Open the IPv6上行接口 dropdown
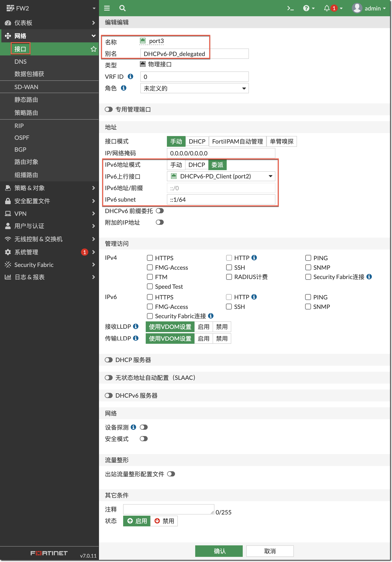 tap(221, 176)
